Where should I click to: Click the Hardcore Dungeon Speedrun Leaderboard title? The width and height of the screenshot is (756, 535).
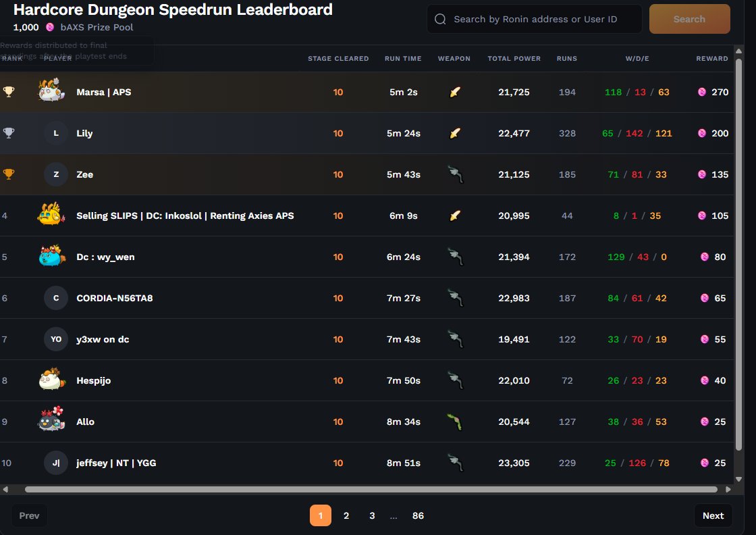tap(173, 9)
